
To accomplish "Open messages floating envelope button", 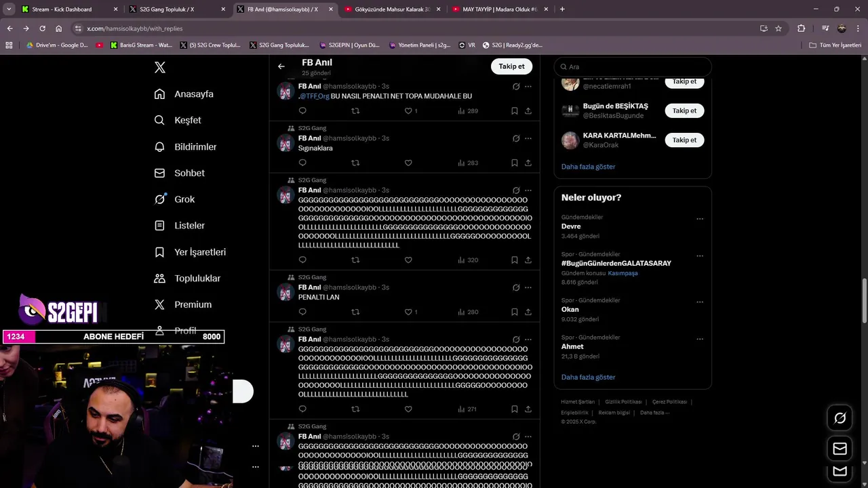I will pos(840,449).
